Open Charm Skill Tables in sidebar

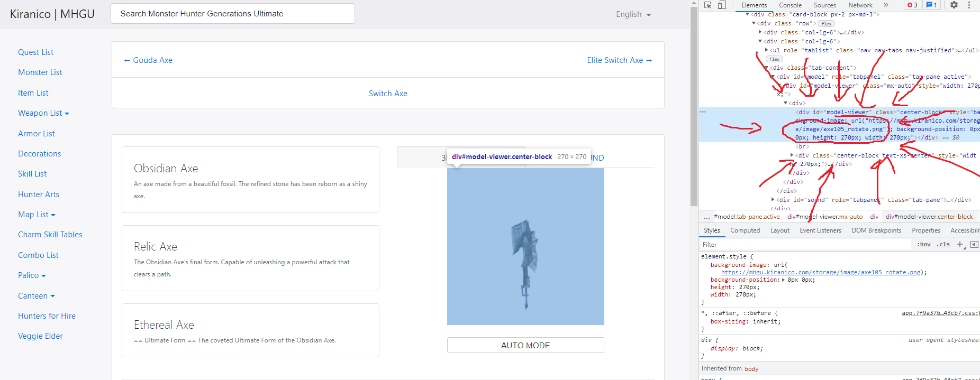(x=50, y=235)
